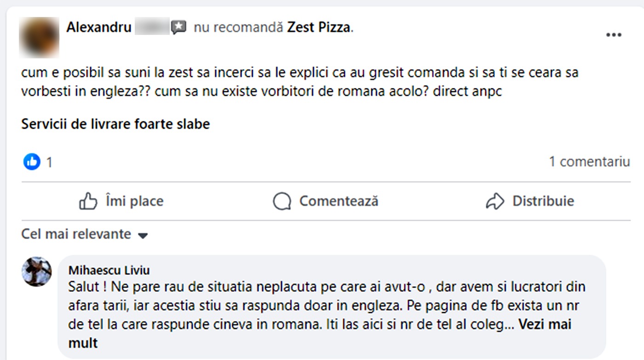Screen dimensions: 644x360
Task: Click the arrow next to Cel mai relevante
Action: tap(143, 235)
